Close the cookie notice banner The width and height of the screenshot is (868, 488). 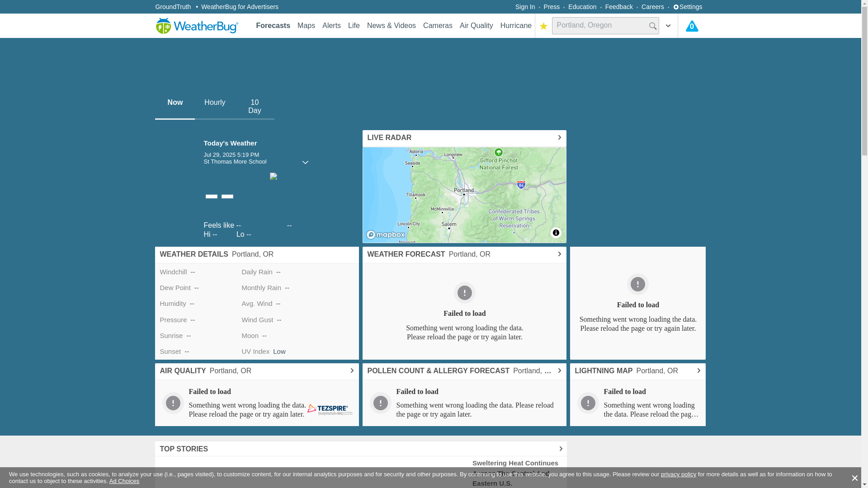(854, 478)
